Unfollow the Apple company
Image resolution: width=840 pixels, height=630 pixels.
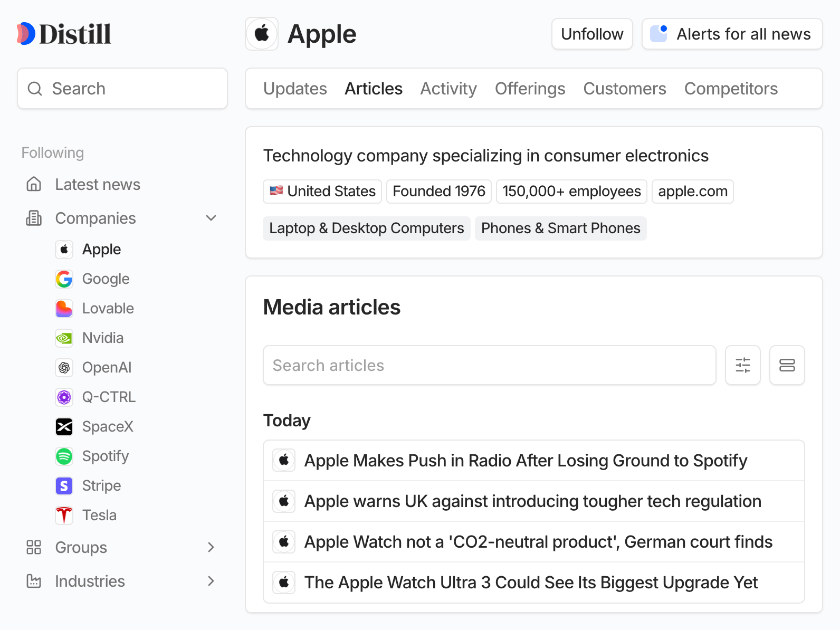pyautogui.click(x=592, y=34)
